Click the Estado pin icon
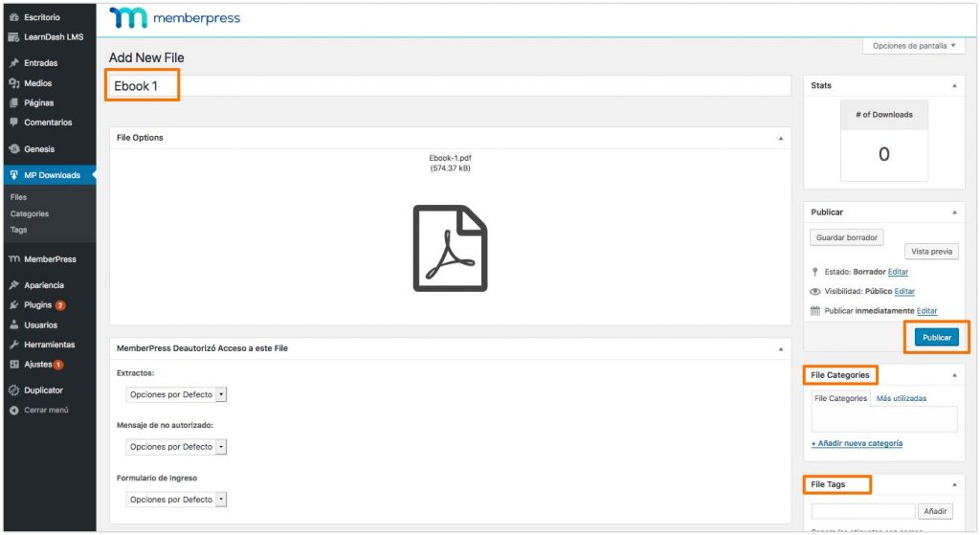 point(815,272)
